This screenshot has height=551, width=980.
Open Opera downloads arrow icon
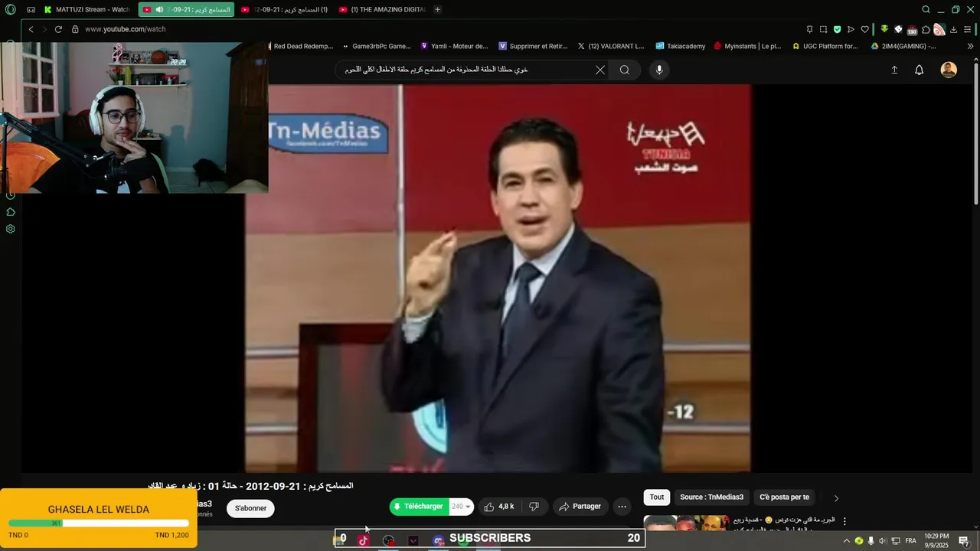tap(953, 29)
